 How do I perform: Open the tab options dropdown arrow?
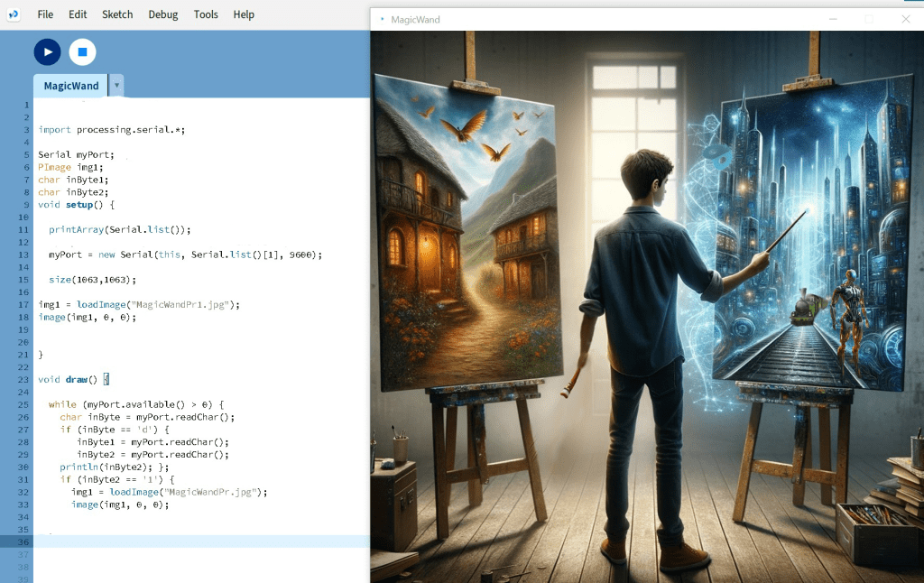116,86
